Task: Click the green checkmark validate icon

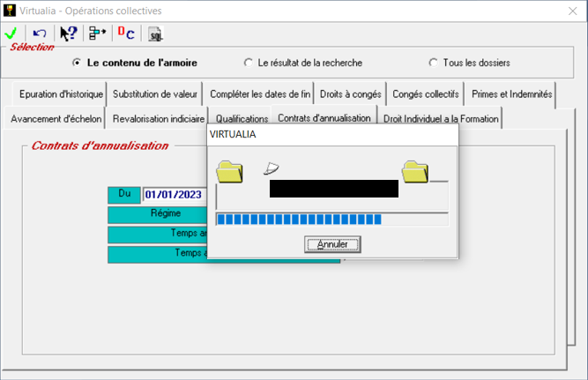Action: click(x=11, y=34)
